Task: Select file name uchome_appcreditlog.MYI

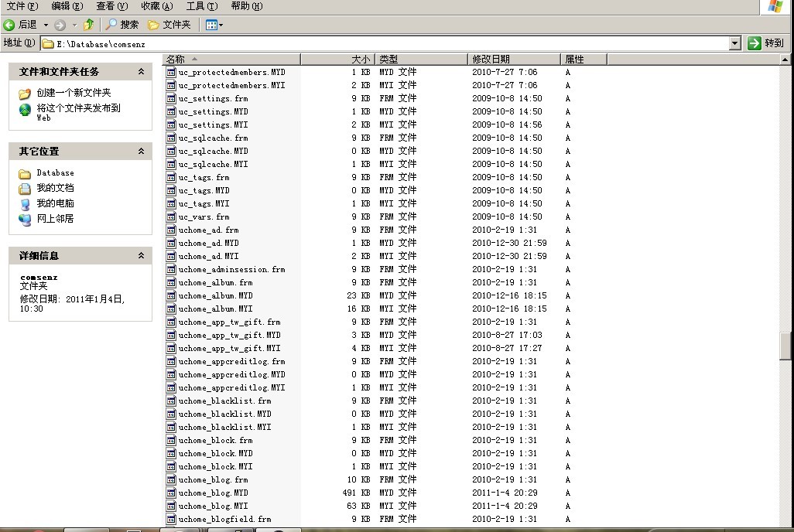Action: tap(231, 387)
